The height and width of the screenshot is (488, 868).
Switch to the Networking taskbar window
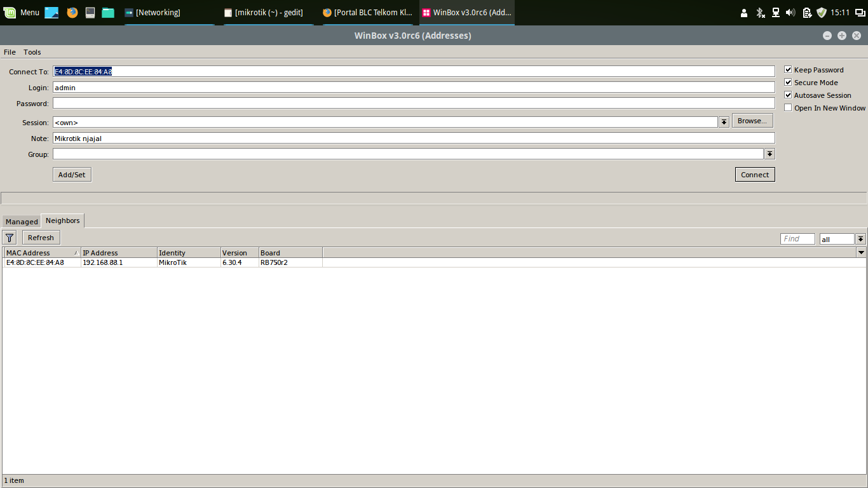pyautogui.click(x=168, y=12)
